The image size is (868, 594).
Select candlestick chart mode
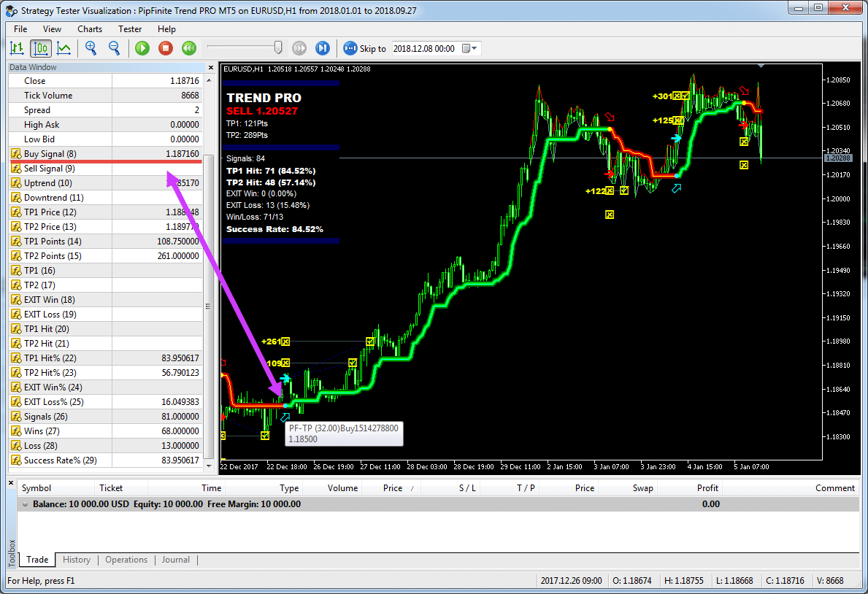(x=40, y=48)
